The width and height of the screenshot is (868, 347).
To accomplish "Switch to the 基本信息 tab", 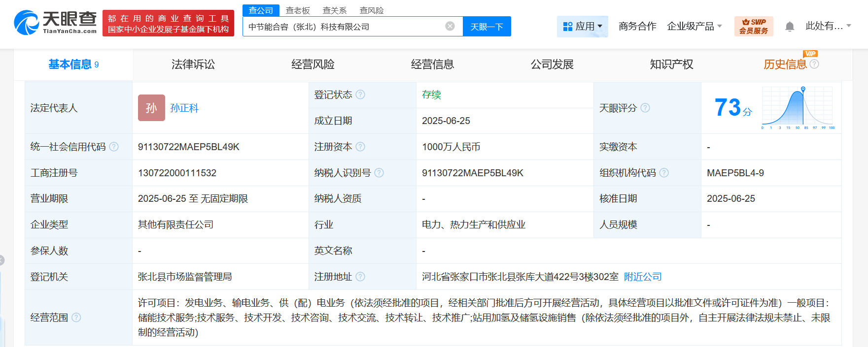I will 73,64.
